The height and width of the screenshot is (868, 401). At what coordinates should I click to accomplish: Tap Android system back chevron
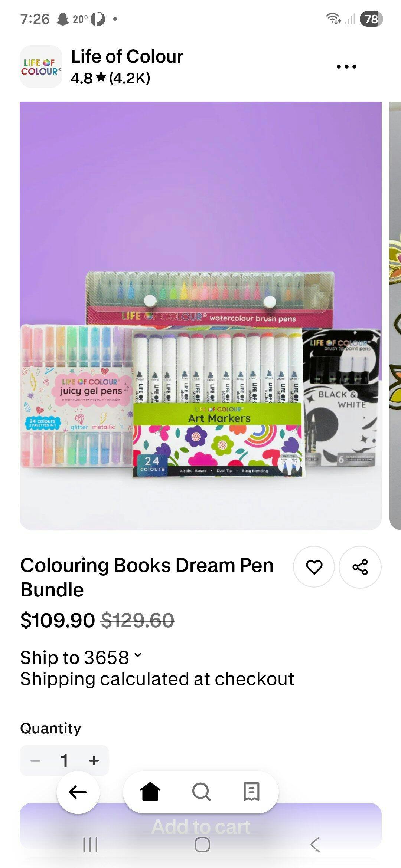(314, 845)
